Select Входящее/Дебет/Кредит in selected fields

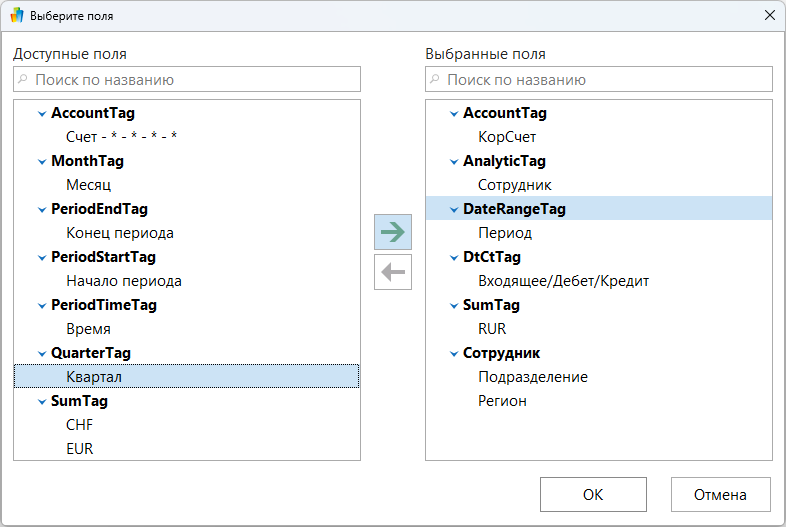563,281
